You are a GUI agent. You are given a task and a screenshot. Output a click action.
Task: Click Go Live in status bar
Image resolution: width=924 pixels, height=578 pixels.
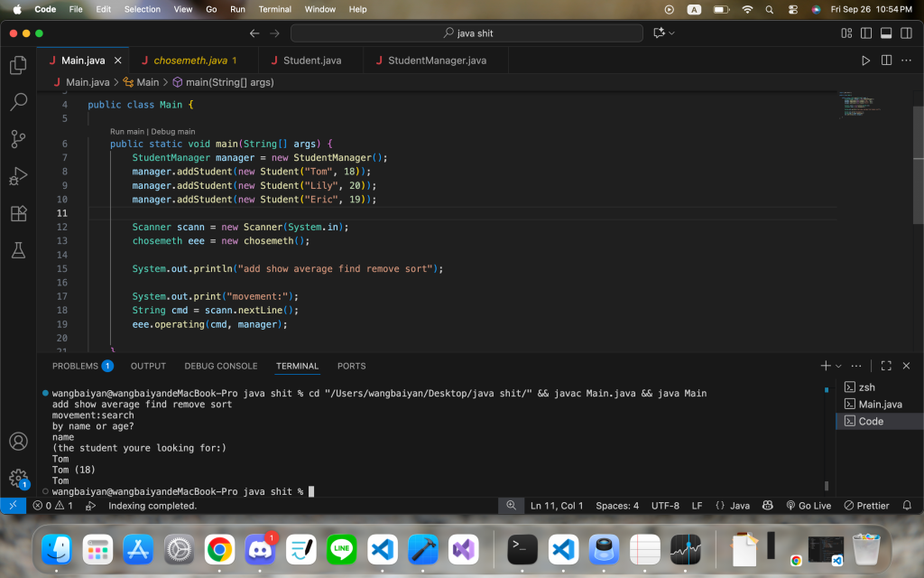pyautogui.click(x=808, y=506)
